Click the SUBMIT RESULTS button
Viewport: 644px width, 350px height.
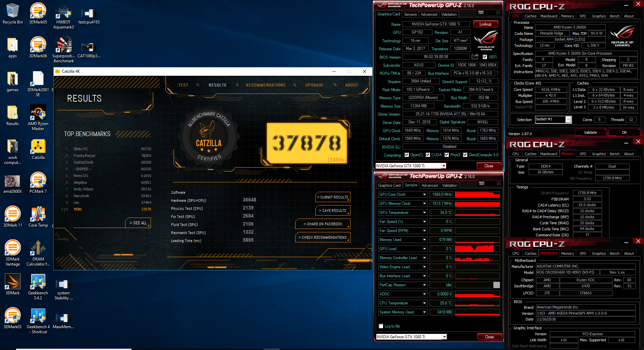click(333, 197)
